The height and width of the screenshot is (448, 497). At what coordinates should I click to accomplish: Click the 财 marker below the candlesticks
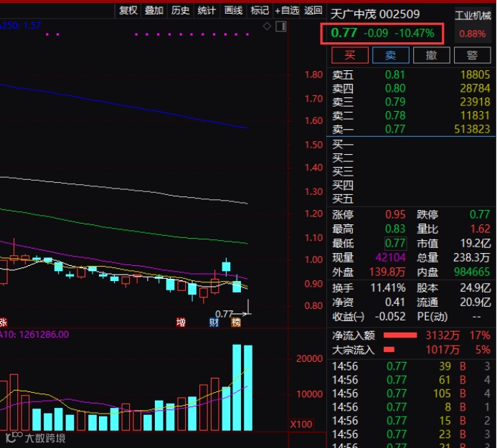coord(214,323)
